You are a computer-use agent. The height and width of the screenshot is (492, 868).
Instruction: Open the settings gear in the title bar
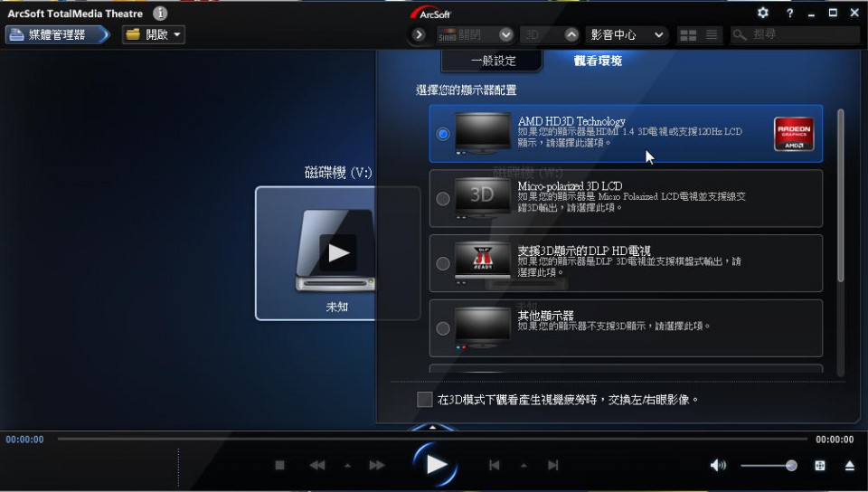point(763,13)
